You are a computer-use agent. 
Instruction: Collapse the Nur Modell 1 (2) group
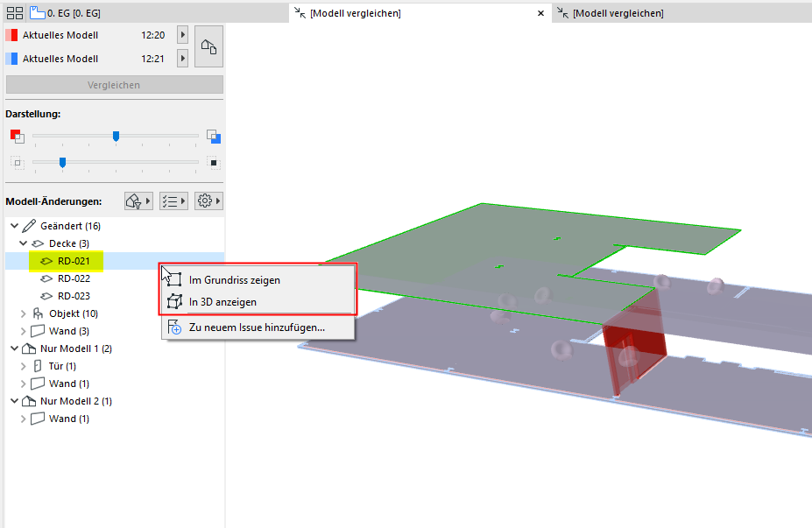pyautogui.click(x=15, y=348)
